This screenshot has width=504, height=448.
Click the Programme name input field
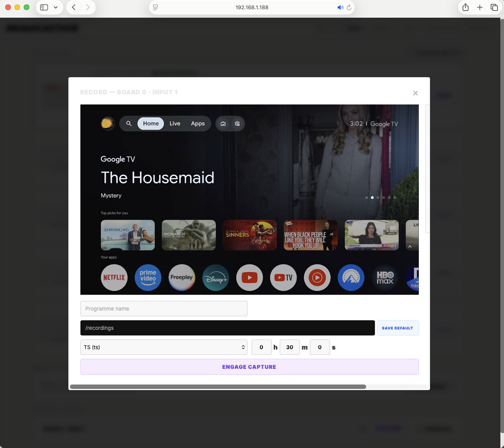click(x=164, y=309)
